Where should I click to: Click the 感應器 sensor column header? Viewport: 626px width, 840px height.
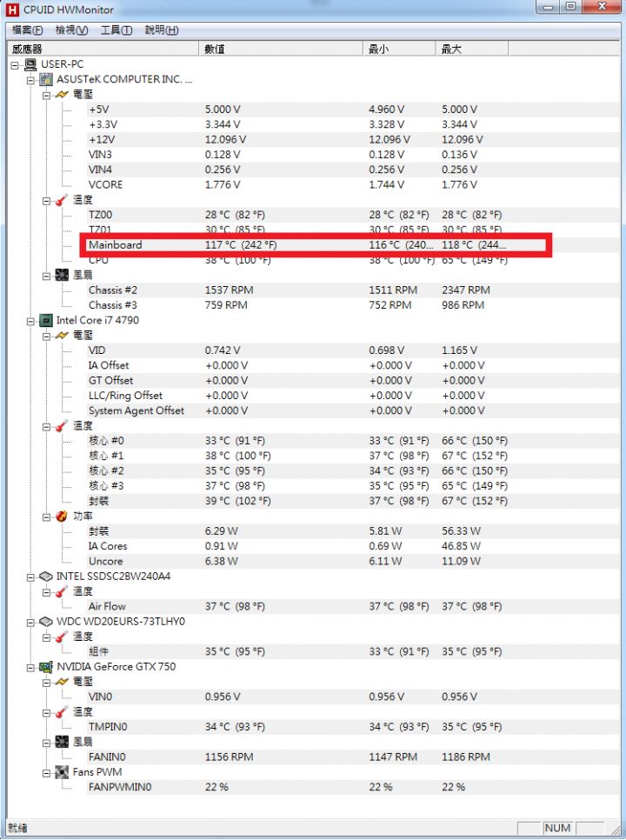pyautogui.click(x=103, y=49)
